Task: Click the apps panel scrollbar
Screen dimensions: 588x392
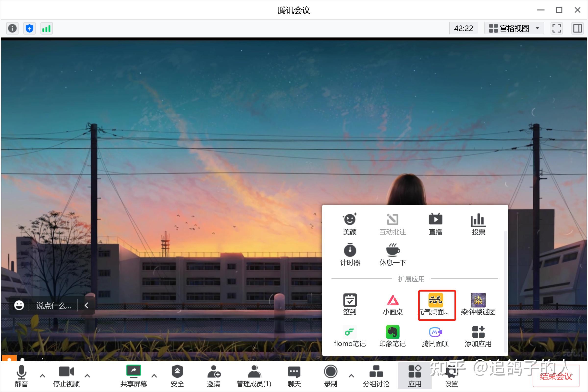Action: click(x=505, y=291)
